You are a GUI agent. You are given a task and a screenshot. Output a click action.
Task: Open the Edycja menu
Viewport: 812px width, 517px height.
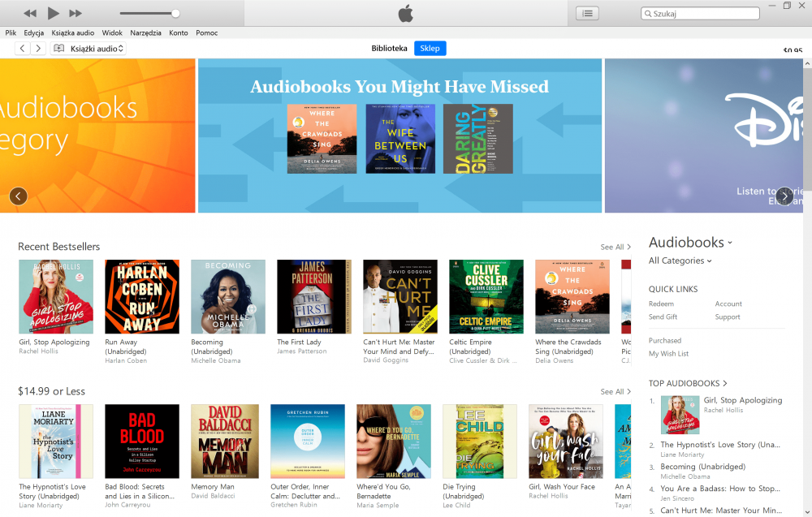33,32
